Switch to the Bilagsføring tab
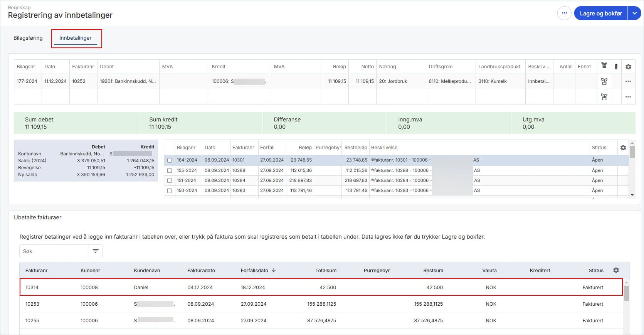 pyautogui.click(x=28, y=38)
